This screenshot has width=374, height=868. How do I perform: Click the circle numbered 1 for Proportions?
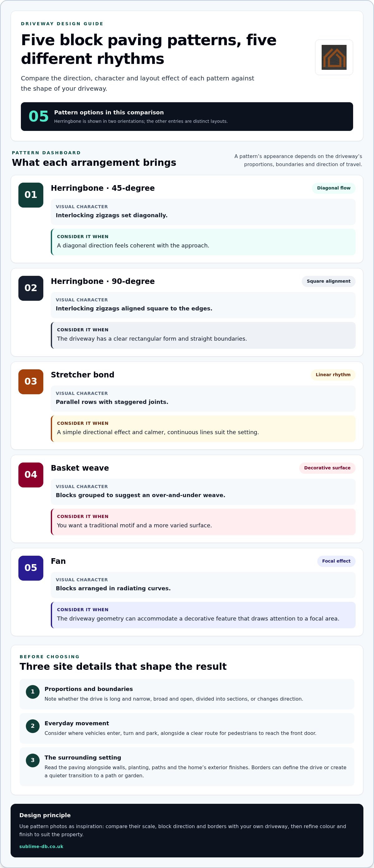33,692
